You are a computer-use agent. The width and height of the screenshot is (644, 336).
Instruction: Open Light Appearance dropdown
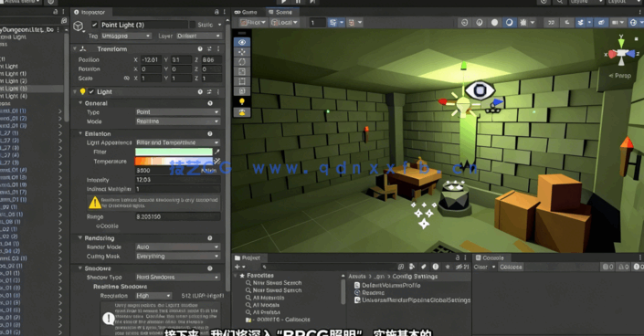tap(178, 142)
